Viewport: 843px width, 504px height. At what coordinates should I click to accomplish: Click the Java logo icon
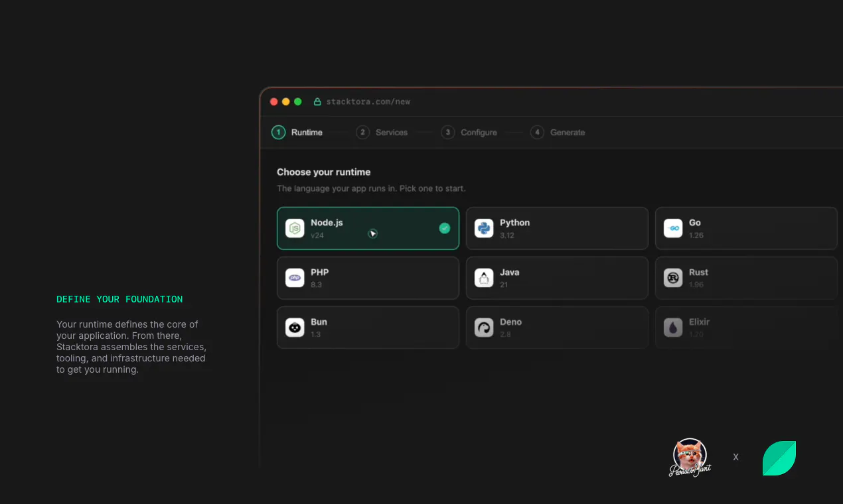pos(484,278)
